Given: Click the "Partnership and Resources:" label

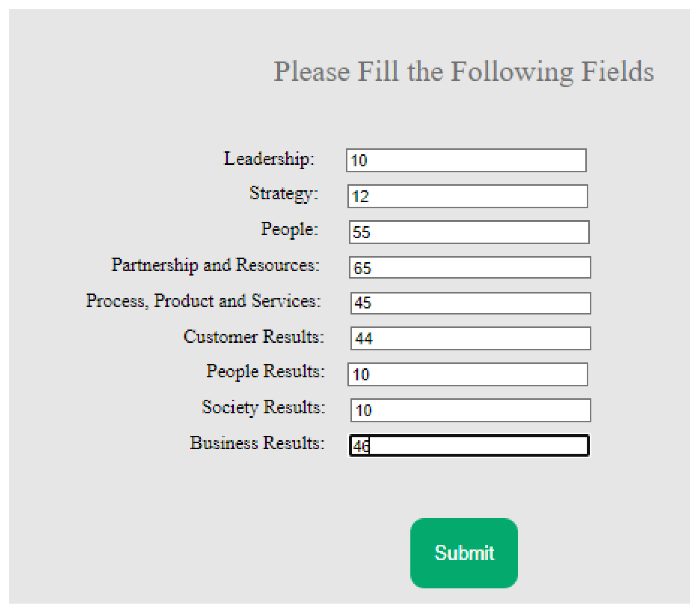Looking at the screenshot, I should point(215,265).
